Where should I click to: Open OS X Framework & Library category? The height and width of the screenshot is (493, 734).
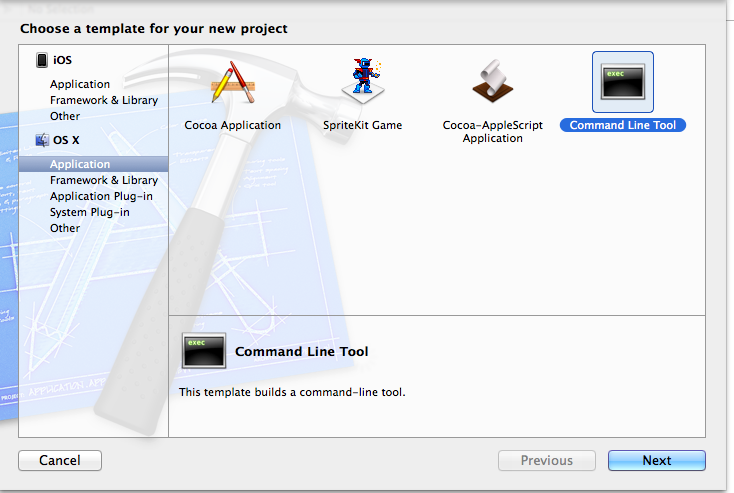104,180
